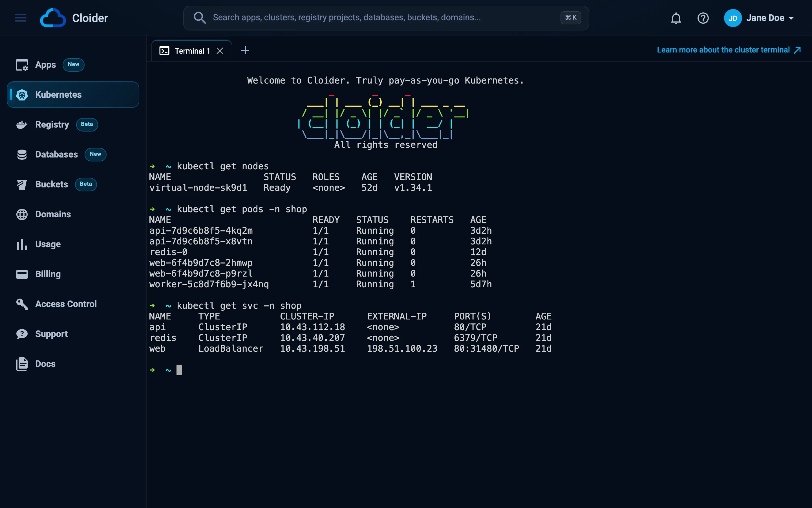The image size is (812, 508).
Task: Click the Domains globe icon
Action: [22, 214]
